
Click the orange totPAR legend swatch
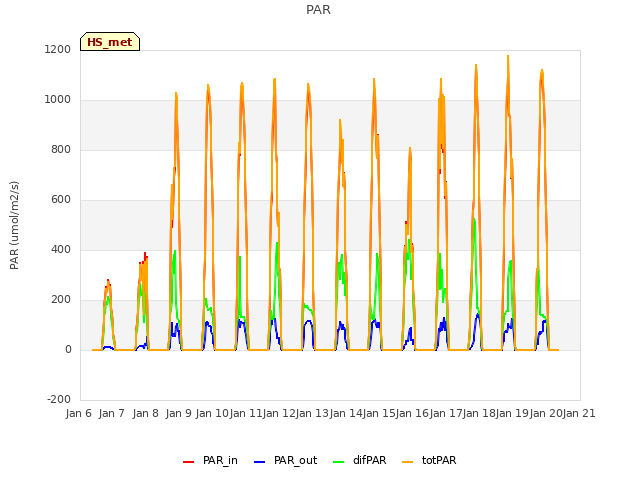tap(407, 462)
